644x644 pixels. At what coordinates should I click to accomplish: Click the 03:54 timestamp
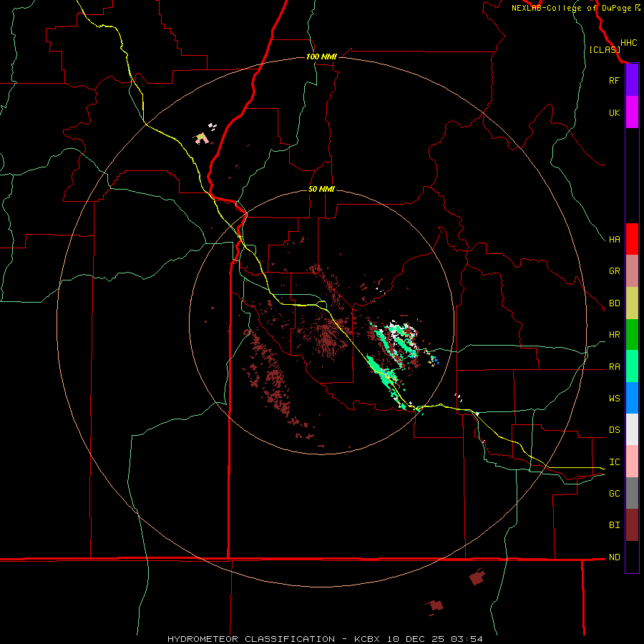(466, 639)
